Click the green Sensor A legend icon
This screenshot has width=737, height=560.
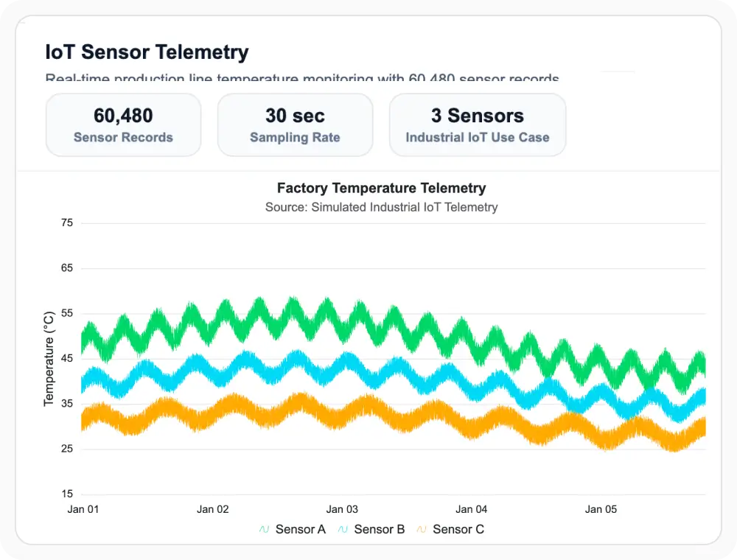point(264,530)
